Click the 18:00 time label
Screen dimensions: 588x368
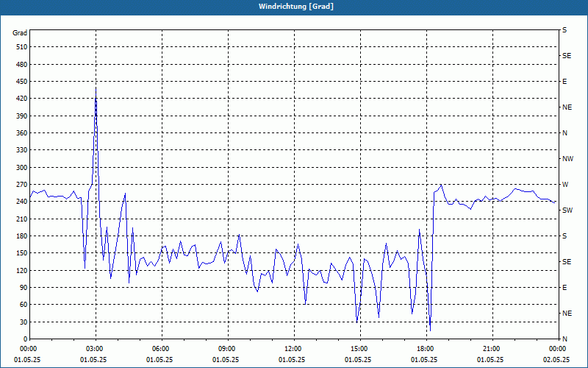coord(425,349)
